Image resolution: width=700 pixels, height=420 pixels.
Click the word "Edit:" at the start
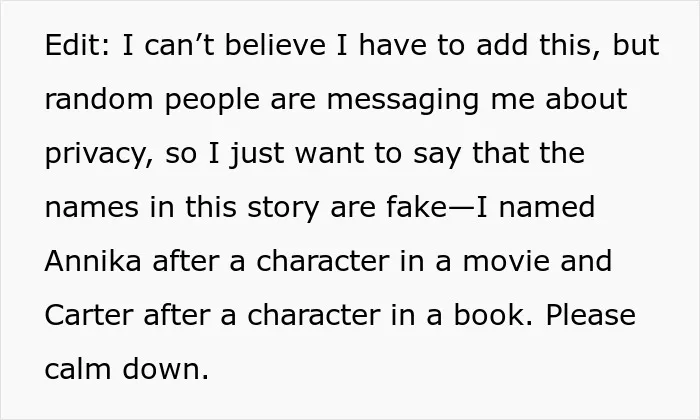coord(77,45)
